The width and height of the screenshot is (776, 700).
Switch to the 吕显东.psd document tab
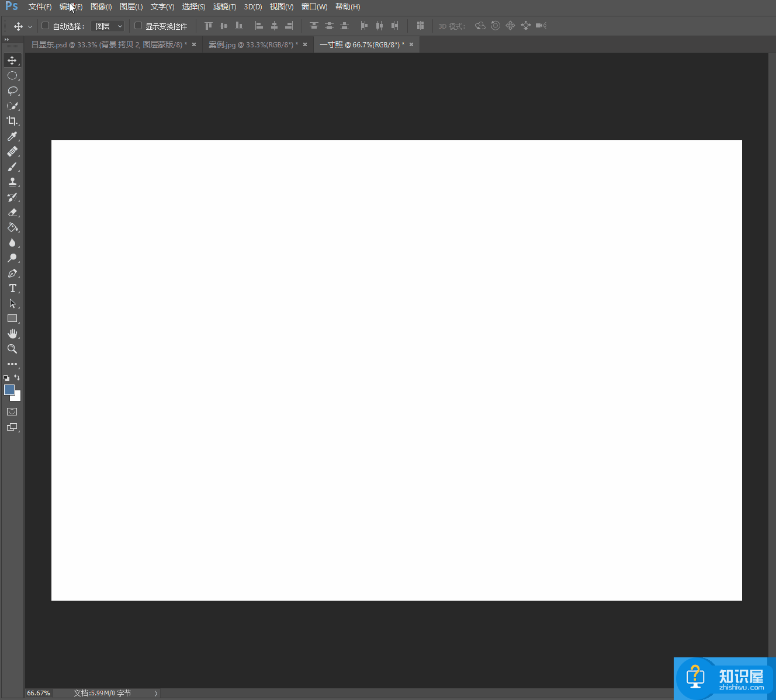(x=109, y=44)
